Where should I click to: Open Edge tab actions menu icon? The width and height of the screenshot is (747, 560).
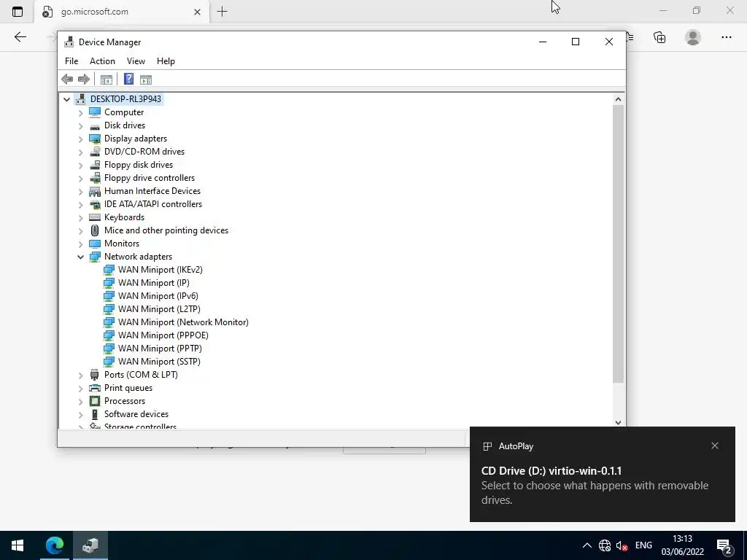tap(18, 12)
